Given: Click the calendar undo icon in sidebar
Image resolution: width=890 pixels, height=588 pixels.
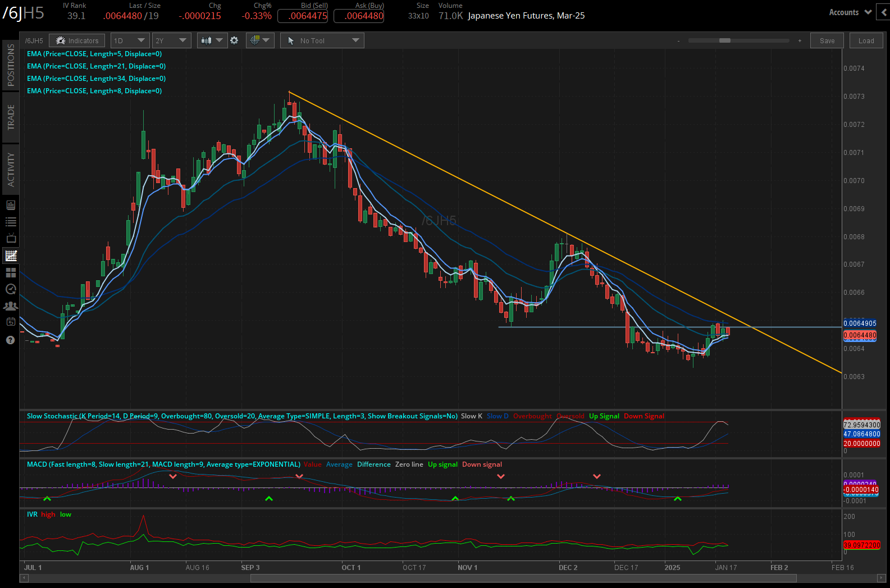Looking at the screenshot, I should point(11,322).
